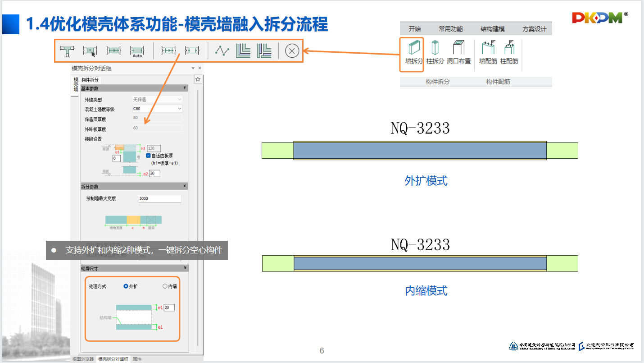Click the corner icon with vertical bar

(x=264, y=51)
